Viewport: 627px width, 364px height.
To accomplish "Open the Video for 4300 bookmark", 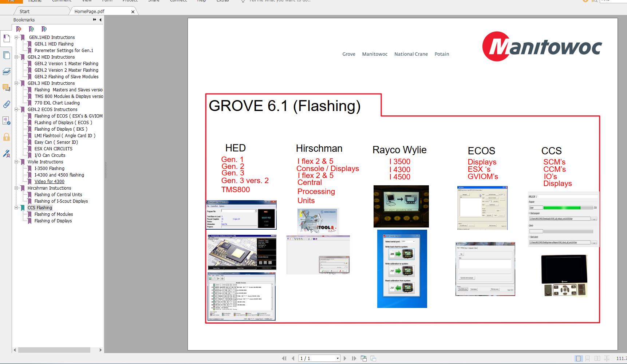I will click(x=50, y=182).
